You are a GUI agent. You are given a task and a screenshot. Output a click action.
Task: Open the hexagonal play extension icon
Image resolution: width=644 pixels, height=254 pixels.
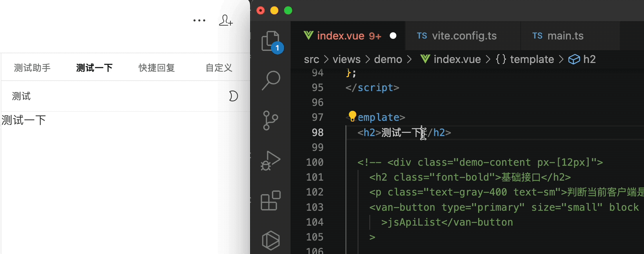271,240
